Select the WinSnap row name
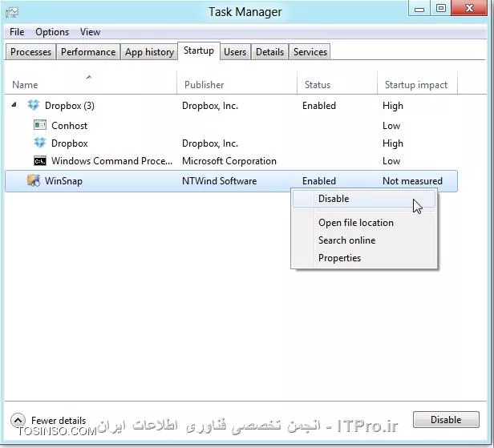 63,181
